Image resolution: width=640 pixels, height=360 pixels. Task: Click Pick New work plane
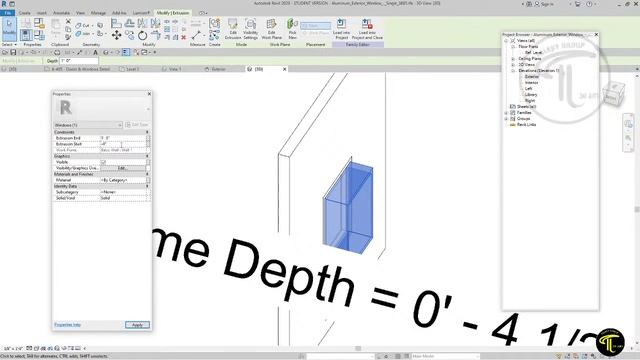coord(292,29)
